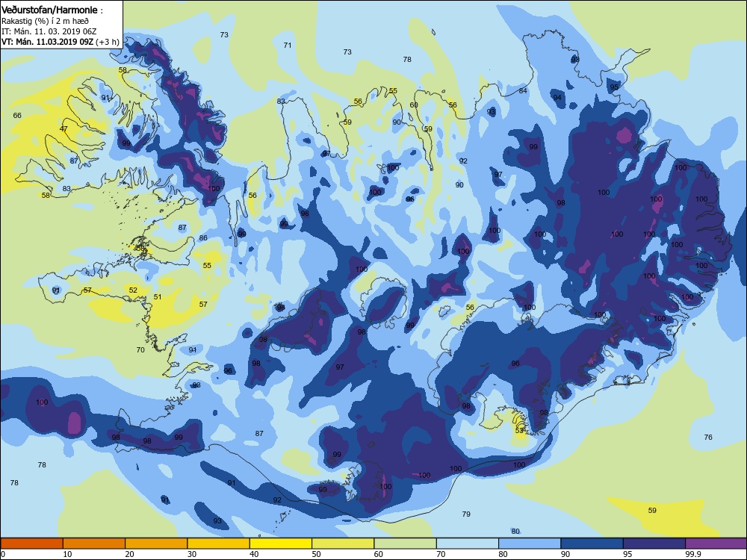Image resolution: width=747 pixels, height=560 pixels.
Task: Click the 99.9 label in the legend
Action: (x=692, y=554)
